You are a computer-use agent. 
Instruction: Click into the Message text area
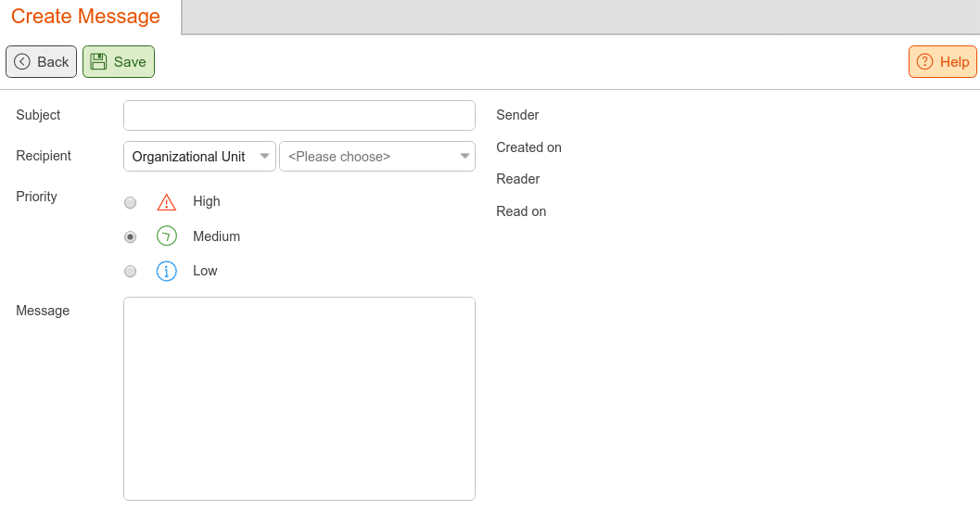click(x=299, y=399)
